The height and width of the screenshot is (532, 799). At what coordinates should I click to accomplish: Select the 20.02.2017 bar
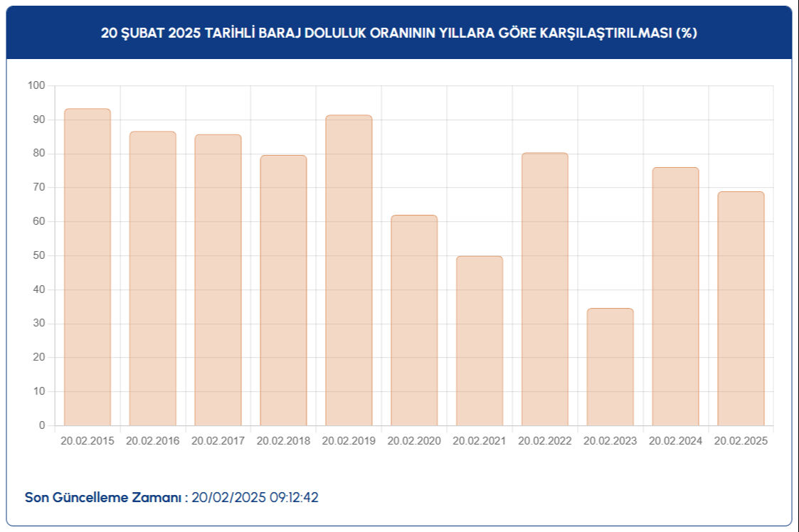(218, 277)
